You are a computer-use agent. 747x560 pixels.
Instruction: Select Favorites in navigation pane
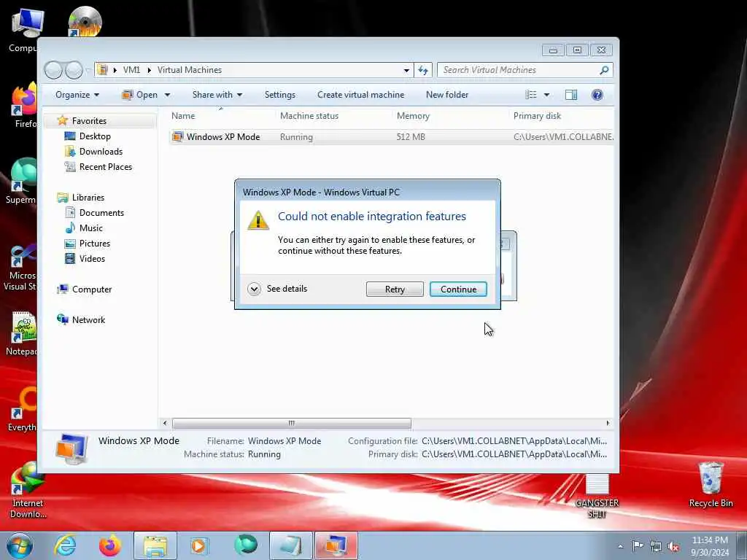tap(89, 121)
